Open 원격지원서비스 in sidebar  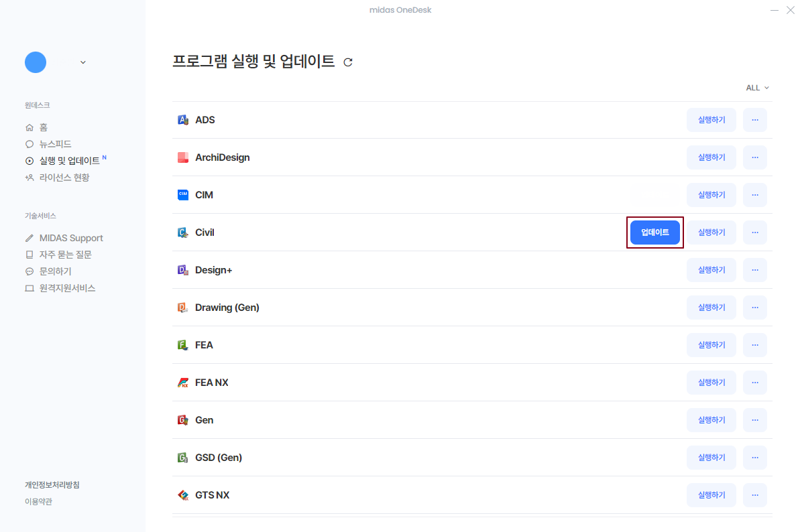pyautogui.click(x=67, y=288)
